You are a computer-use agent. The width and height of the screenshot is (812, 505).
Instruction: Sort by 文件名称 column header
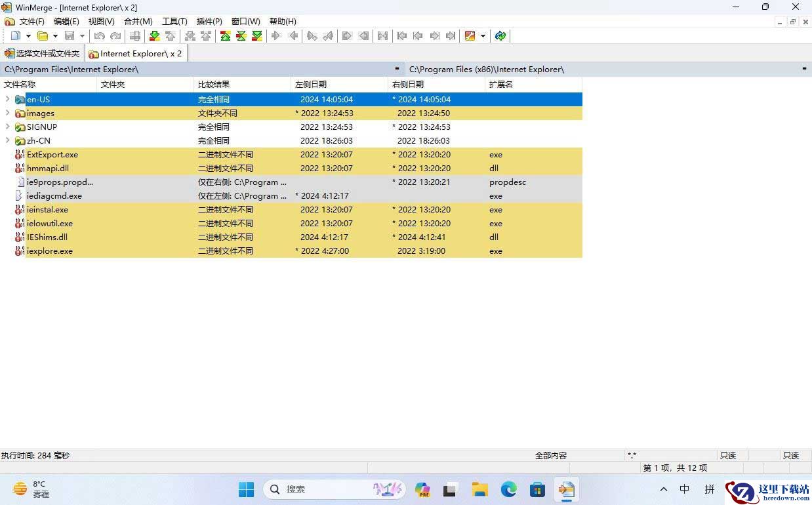[49, 85]
